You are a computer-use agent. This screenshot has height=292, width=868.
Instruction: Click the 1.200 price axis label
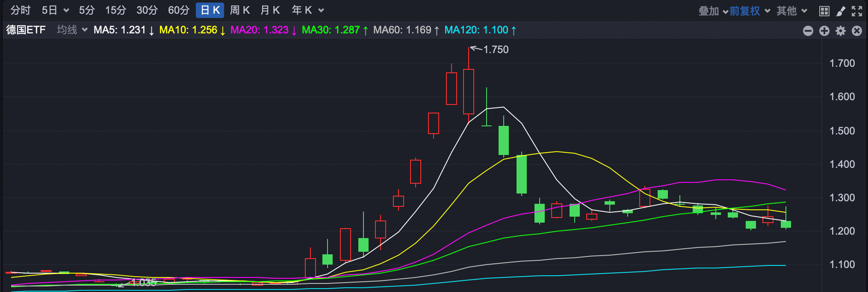(x=842, y=231)
